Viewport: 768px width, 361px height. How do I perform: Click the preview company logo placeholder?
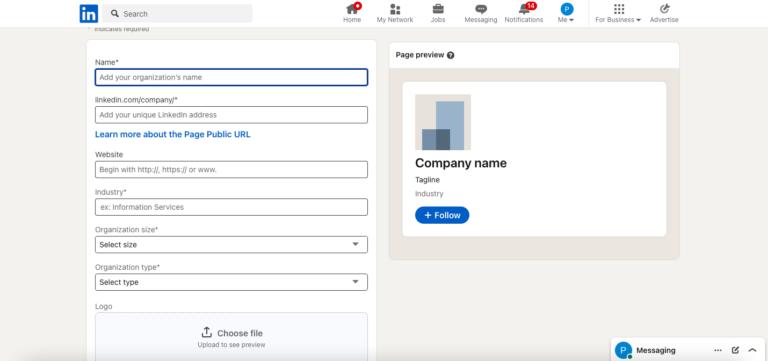[x=443, y=122]
